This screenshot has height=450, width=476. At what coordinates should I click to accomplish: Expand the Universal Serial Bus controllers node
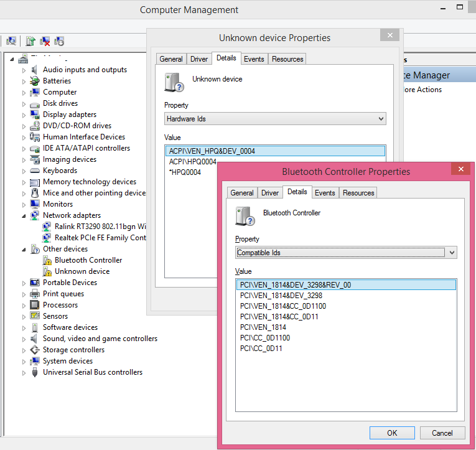24,373
